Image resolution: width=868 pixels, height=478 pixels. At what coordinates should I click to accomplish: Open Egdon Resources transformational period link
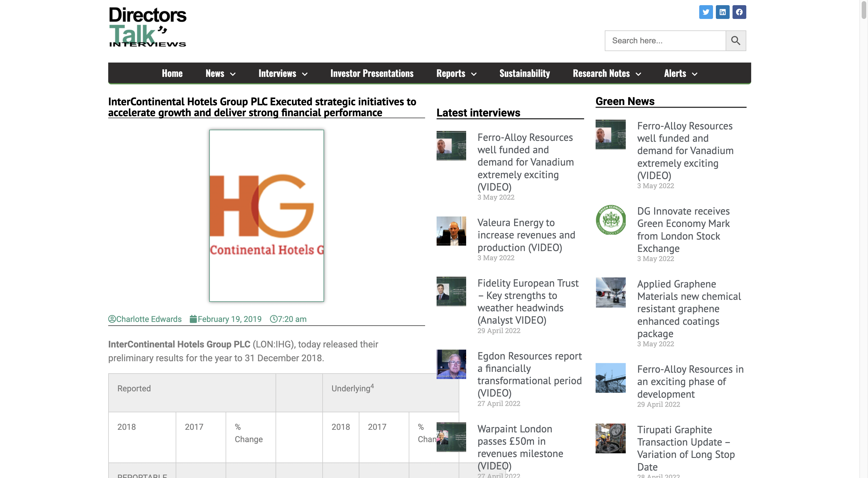click(x=530, y=374)
